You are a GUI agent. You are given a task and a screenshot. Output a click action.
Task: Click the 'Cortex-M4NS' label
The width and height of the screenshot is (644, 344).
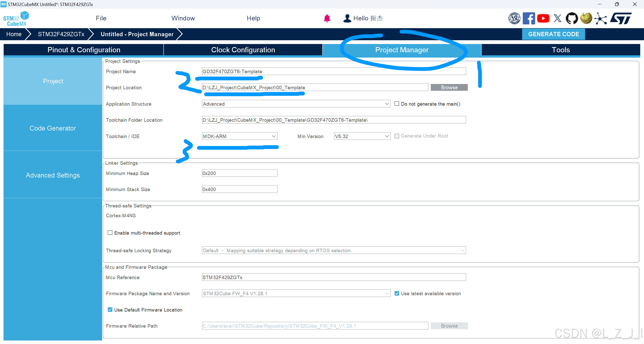[x=121, y=216]
